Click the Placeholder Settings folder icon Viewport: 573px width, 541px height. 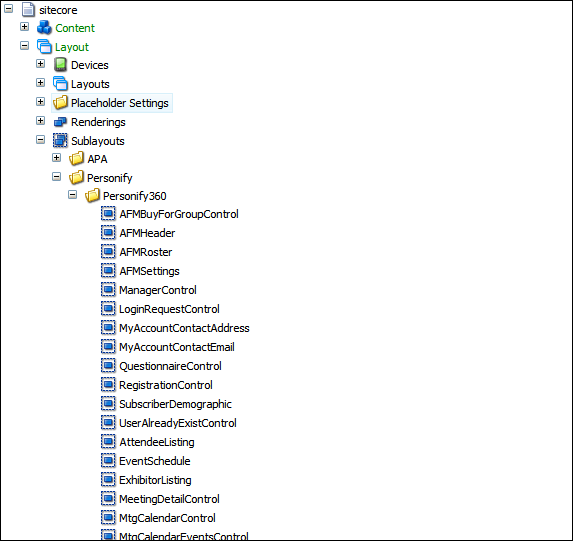60,103
